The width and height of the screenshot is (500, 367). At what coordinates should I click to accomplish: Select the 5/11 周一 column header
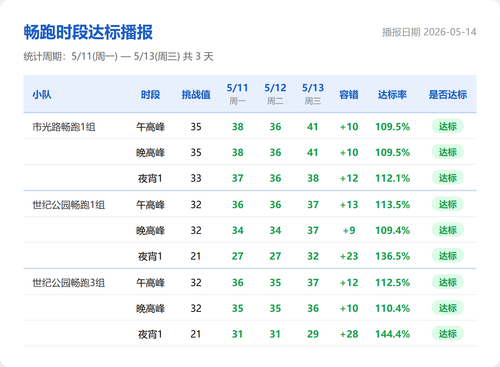point(237,94)
